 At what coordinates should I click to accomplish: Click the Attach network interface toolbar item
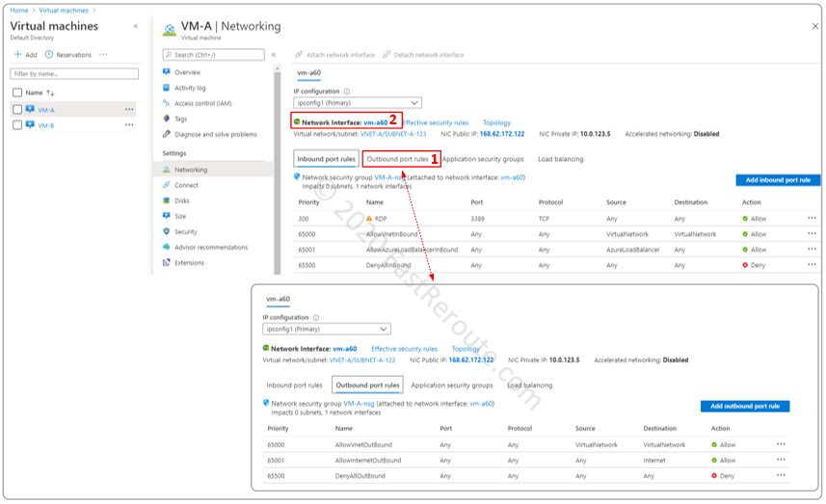tap(334, 55)
